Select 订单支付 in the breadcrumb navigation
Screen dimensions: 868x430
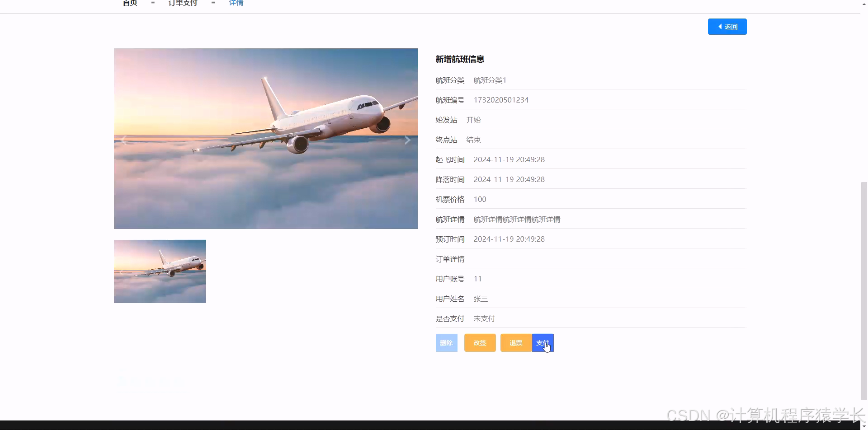pyautogui.click(x=183, y=2)
